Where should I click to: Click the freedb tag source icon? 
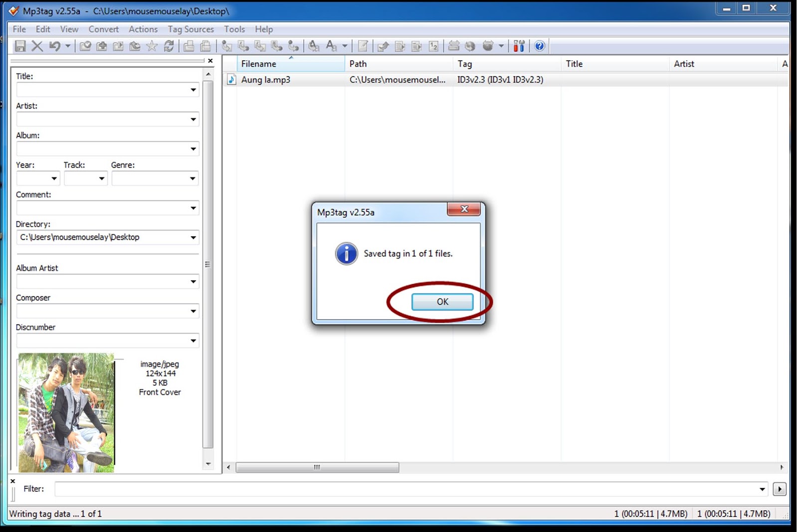(453, 46)
